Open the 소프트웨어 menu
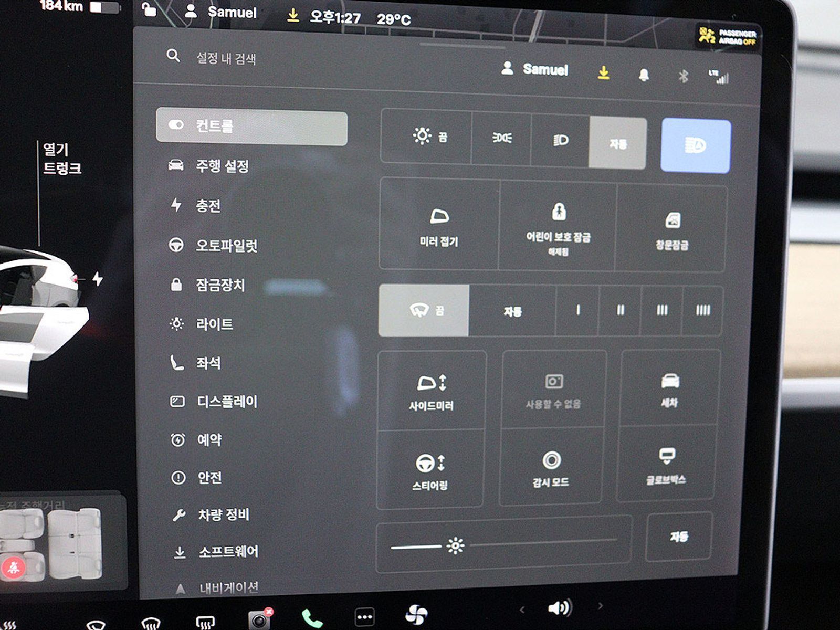 [x=216, y=552]
